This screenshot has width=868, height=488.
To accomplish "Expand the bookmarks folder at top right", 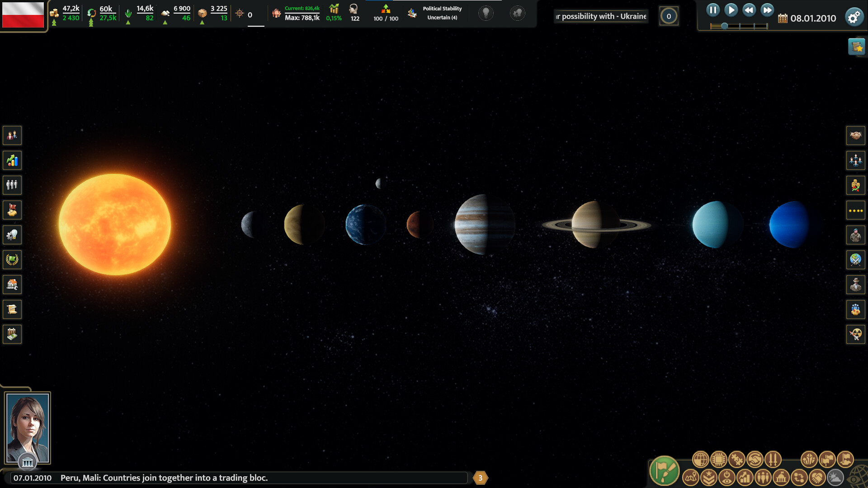I will (856, 46).
